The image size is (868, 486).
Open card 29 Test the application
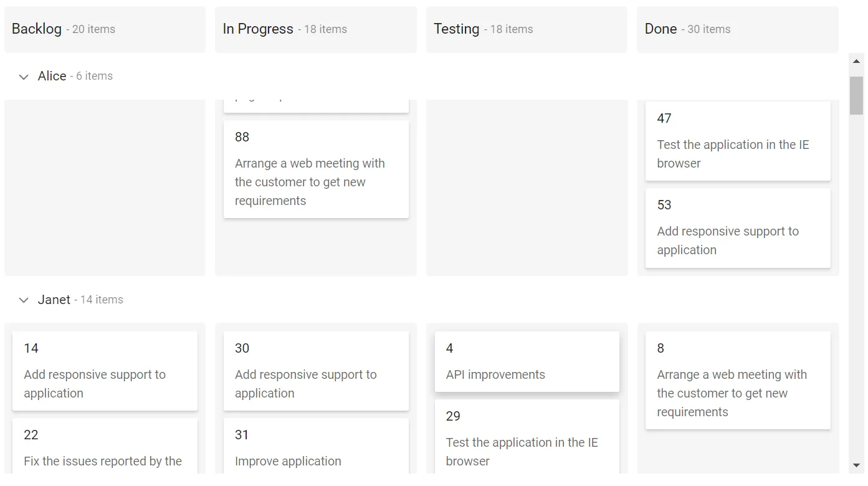[x=527, y=437]
